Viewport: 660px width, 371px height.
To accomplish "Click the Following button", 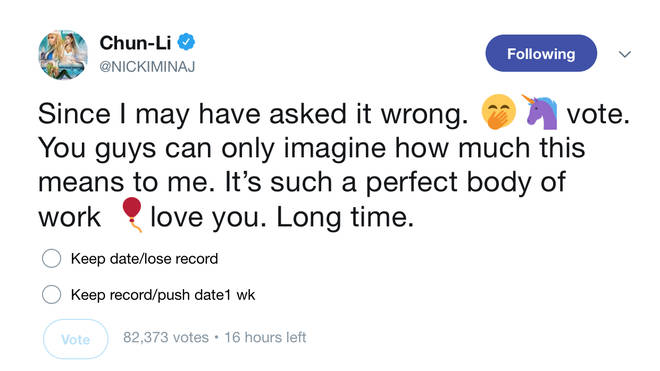I will click(x=541, y=53).
